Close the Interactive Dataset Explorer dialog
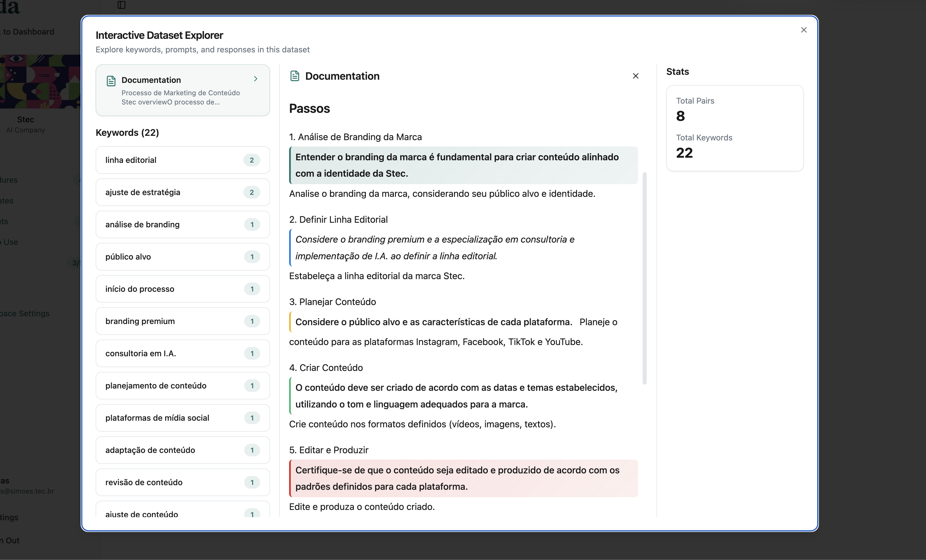The height and width of the screenshot is (560, 926). pos(804,30)
